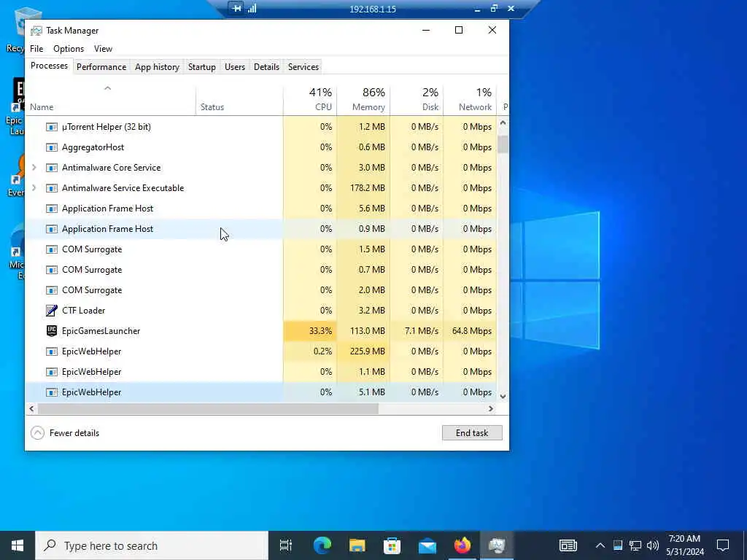
Task: Click the Antimalware Service Executable icon
Action: point(52,189)
